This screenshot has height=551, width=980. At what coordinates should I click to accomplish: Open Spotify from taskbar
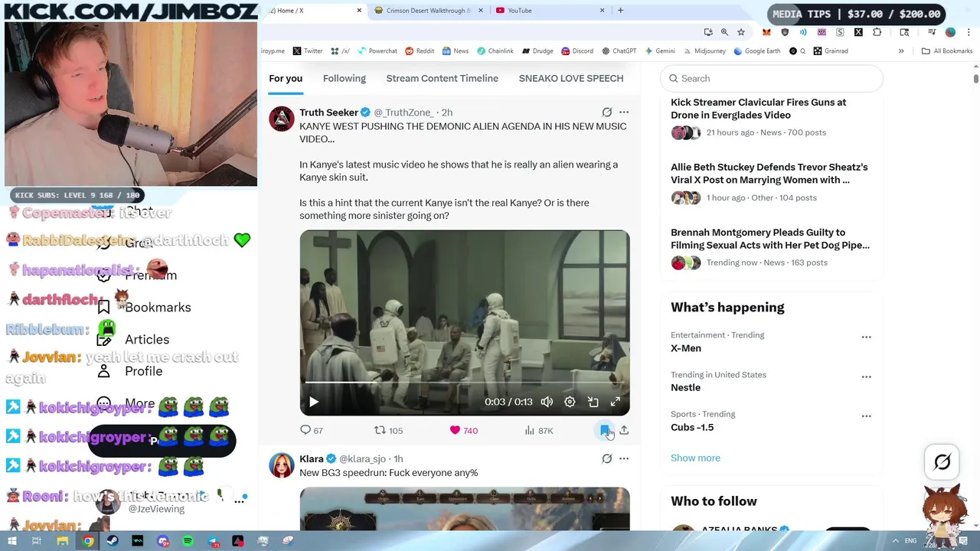pyautogui.click(x=188, y=541)
